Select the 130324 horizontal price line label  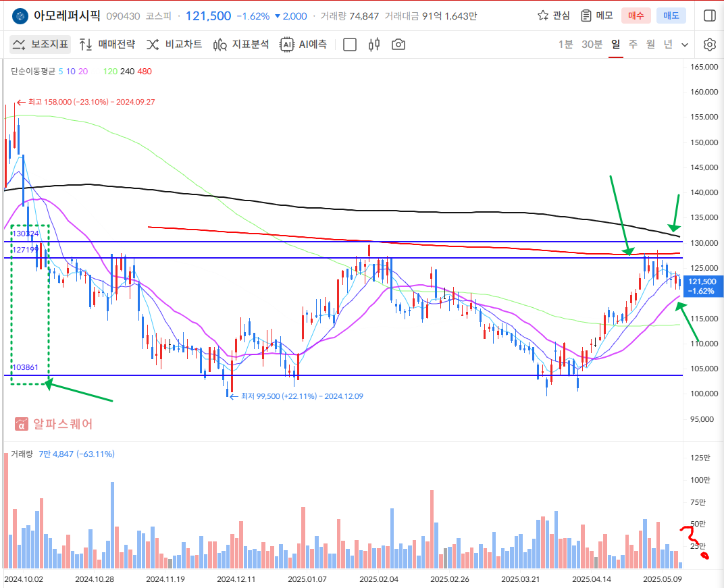tap(26, 234)
